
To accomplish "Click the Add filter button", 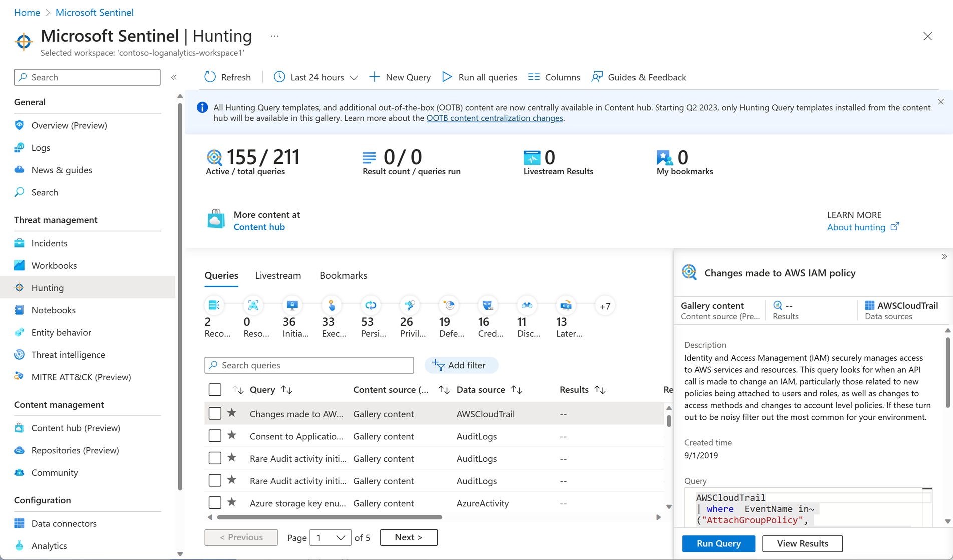I will 461,365.
